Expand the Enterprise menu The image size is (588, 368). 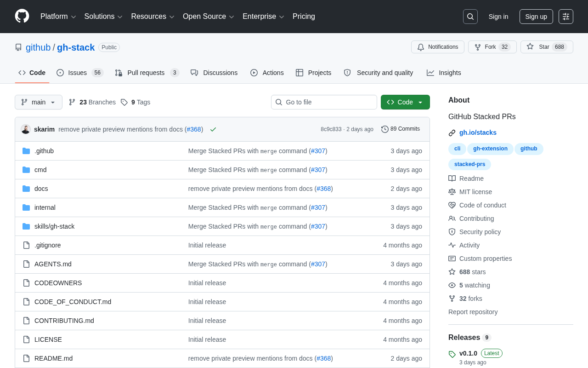click(264, 17)
